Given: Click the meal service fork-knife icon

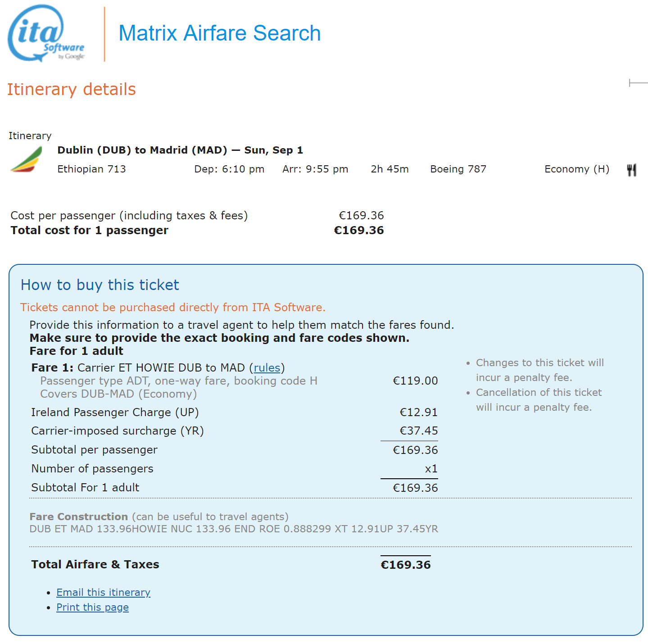Looking at the screenshot, I should (631, 170).
